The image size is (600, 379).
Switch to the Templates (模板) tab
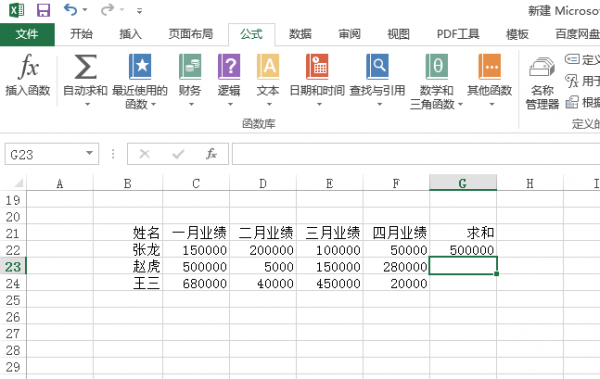(x=517, y=34)
